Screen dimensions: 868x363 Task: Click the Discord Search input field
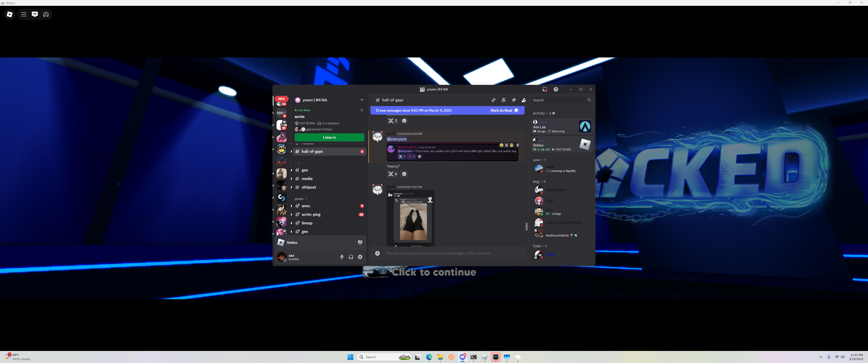(558, 100)
